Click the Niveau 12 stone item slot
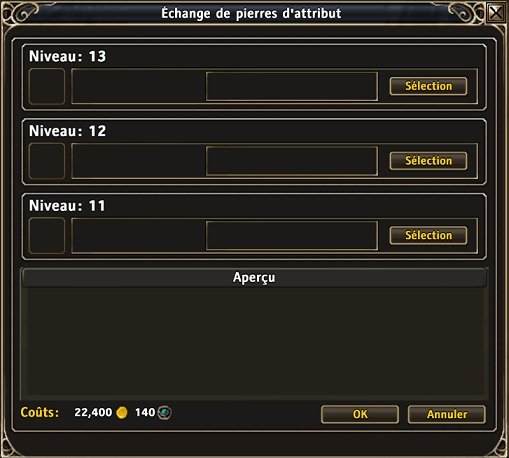The image size is (509, 458). [47, 161]
